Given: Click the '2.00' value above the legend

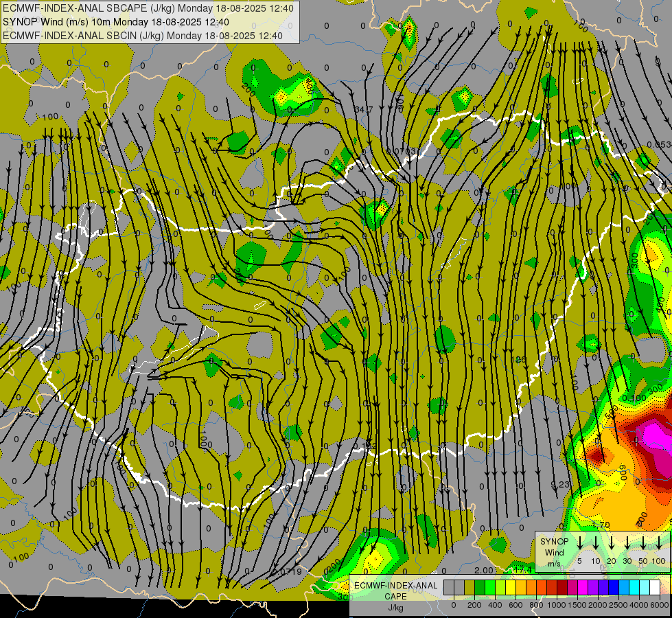Looking at the screenshot, I should pos(484,570).
